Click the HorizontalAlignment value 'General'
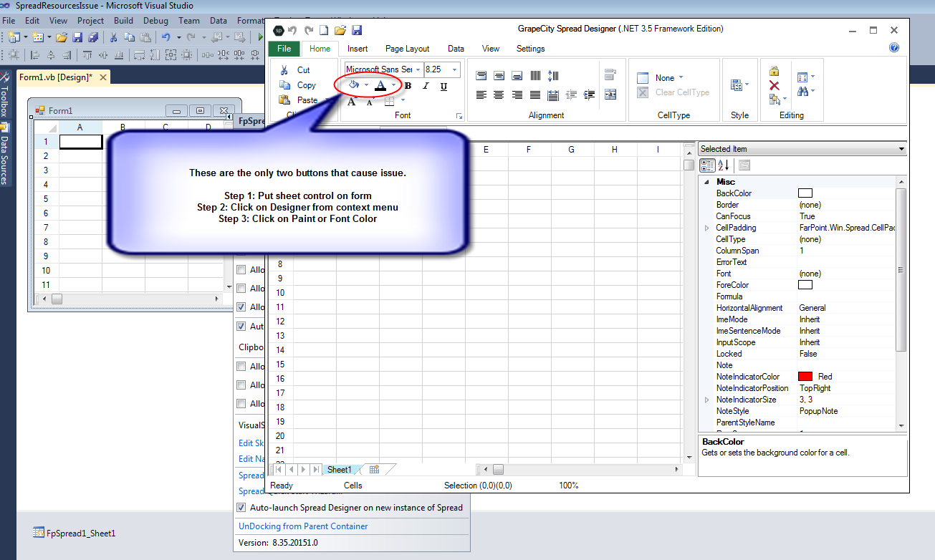This screenshot has width=935, height=560. point(812,308)
